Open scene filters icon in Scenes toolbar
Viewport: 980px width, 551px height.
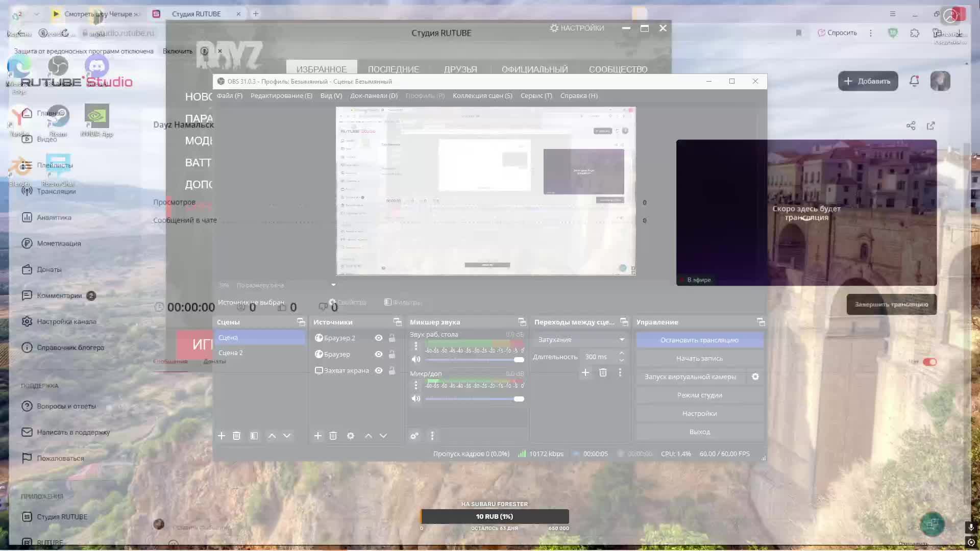click(x=254, y=436)
